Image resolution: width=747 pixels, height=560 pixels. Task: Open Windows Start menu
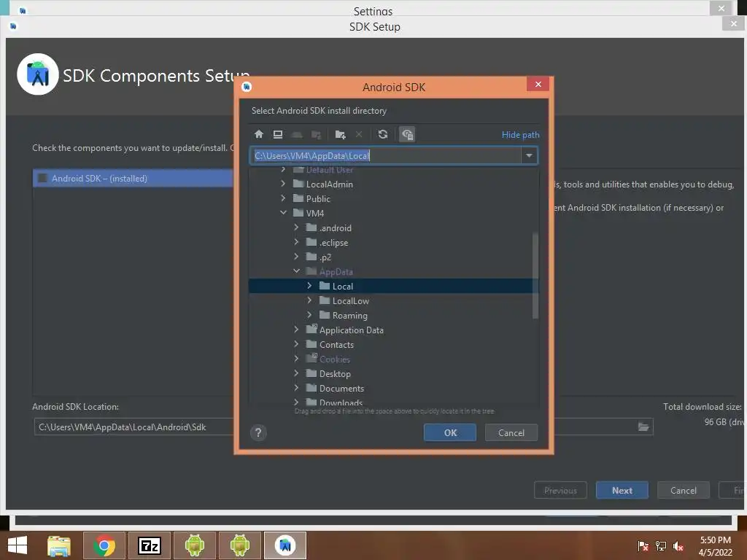coord(18,545)
